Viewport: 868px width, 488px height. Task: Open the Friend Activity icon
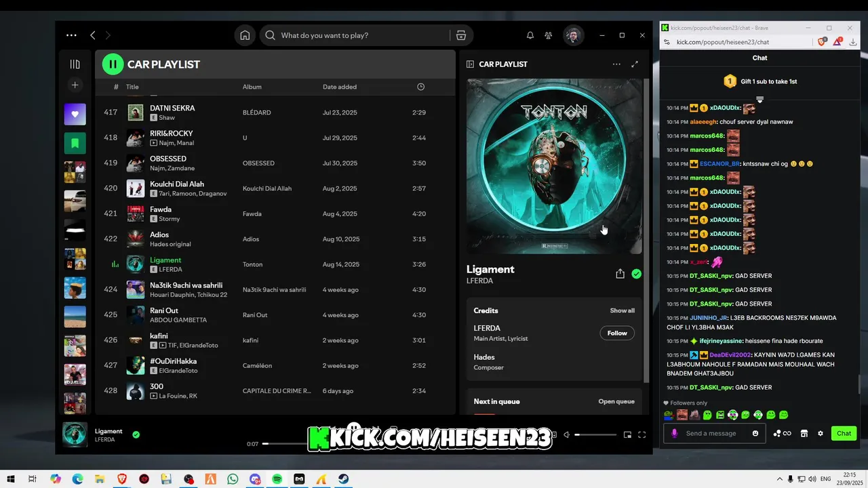(x=549, y=35)
